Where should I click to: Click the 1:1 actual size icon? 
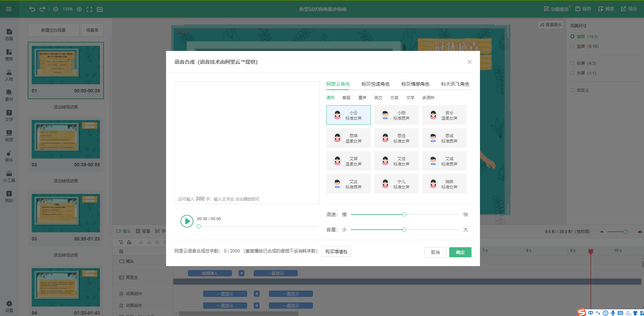[x=100, y=9]
